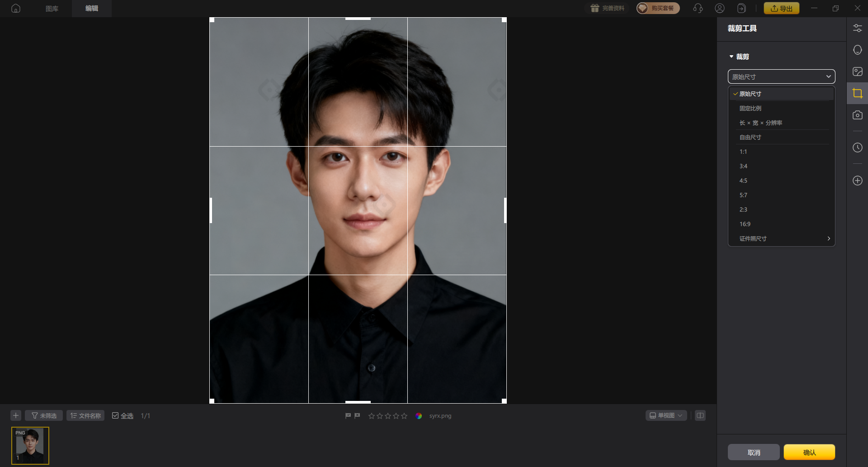
Task: Click the add plus circle sidebar icon
Action: coord(857,181)
